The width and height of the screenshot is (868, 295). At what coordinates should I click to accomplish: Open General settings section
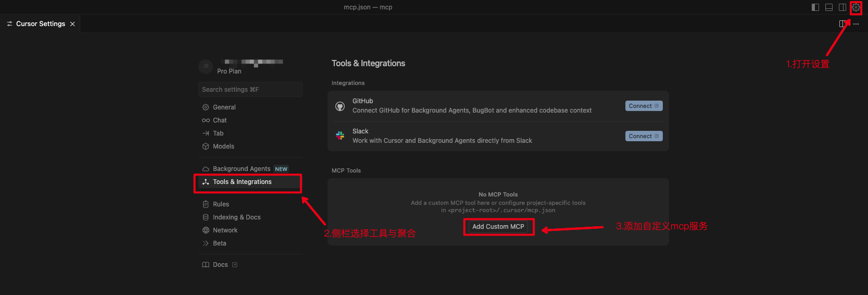coord(224,107)
